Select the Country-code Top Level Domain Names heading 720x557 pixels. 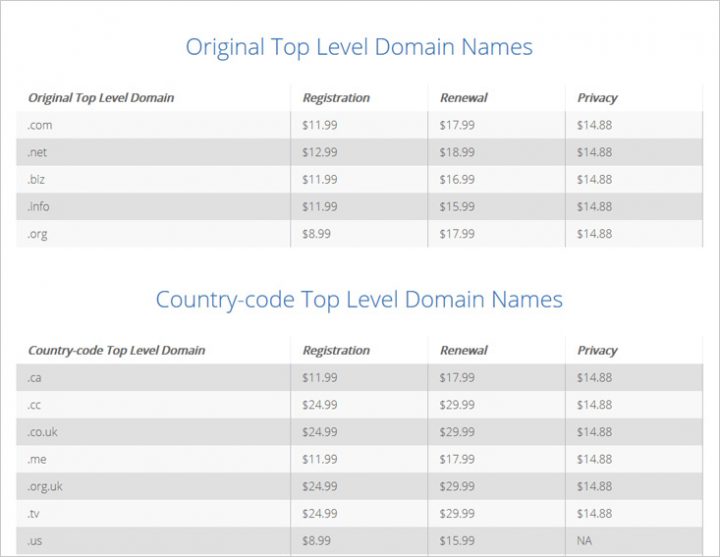[359, 300]
